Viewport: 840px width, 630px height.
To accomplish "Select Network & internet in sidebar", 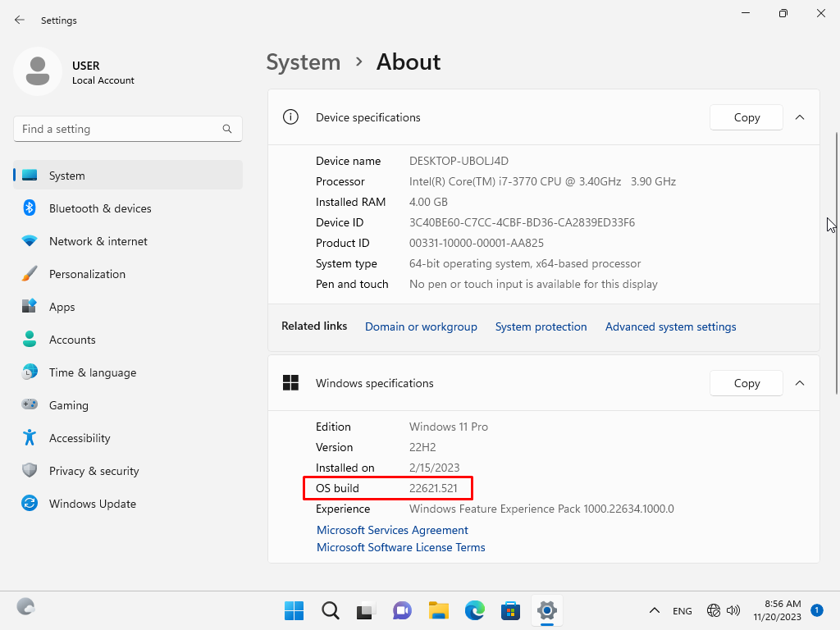I will pos(98,241).
